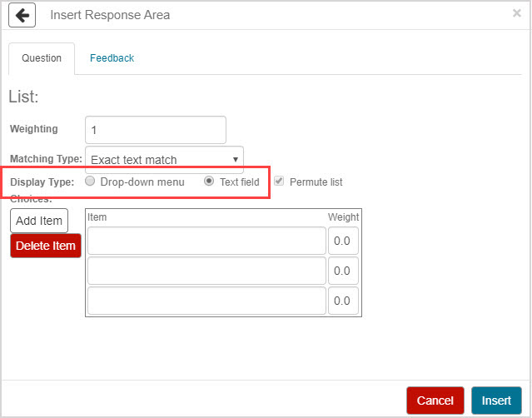
Task: Click the red Delete Item button
Action: click(x=45, y=246)
